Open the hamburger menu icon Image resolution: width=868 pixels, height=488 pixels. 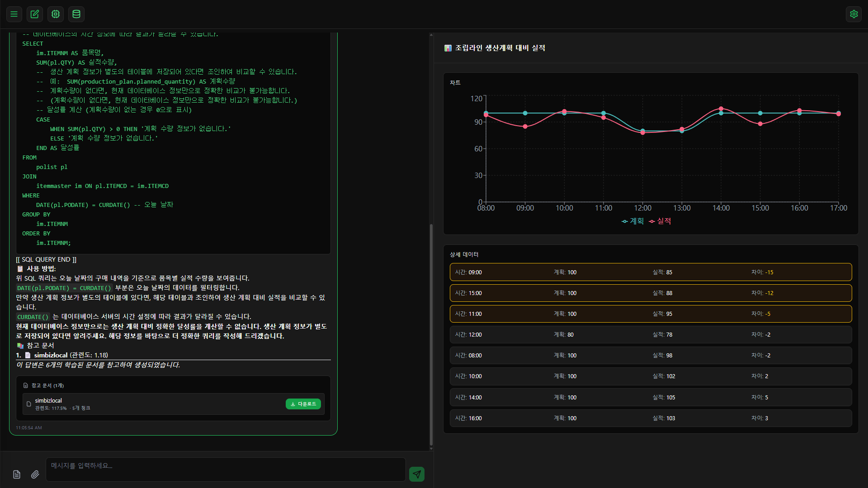[14, 14]
